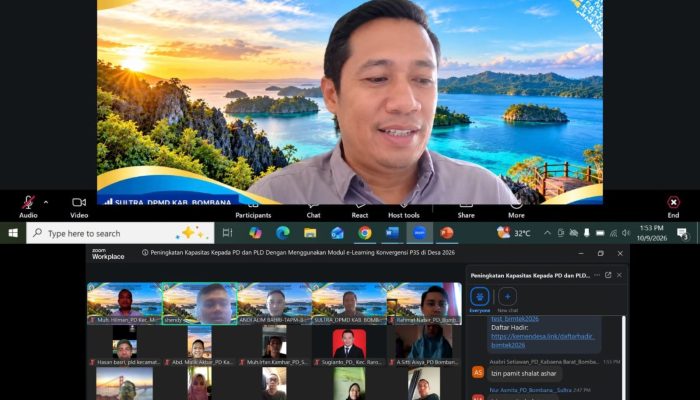Select Abd. Malik Akbar_PD participant tile

tap(200, 346)
